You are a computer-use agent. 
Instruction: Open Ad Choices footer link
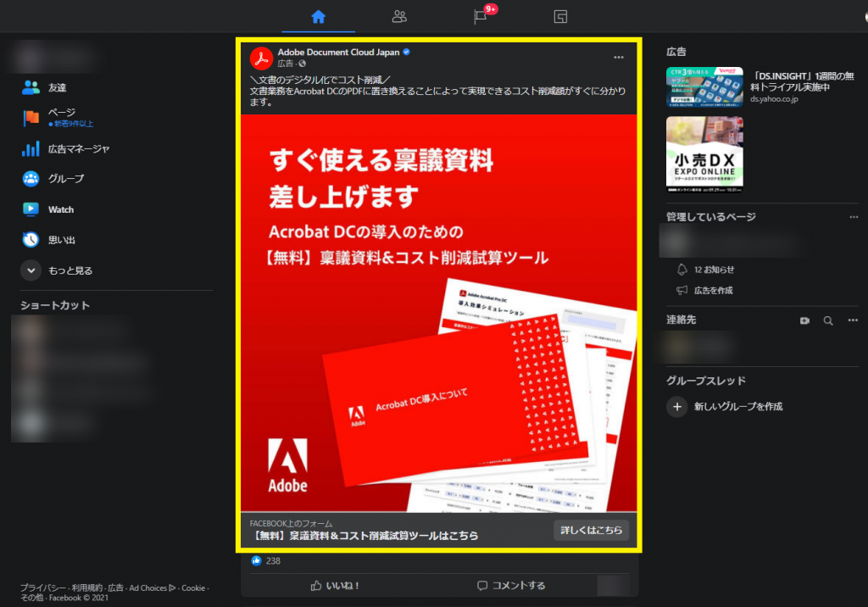pyautogui.click(x=153, y=588)
